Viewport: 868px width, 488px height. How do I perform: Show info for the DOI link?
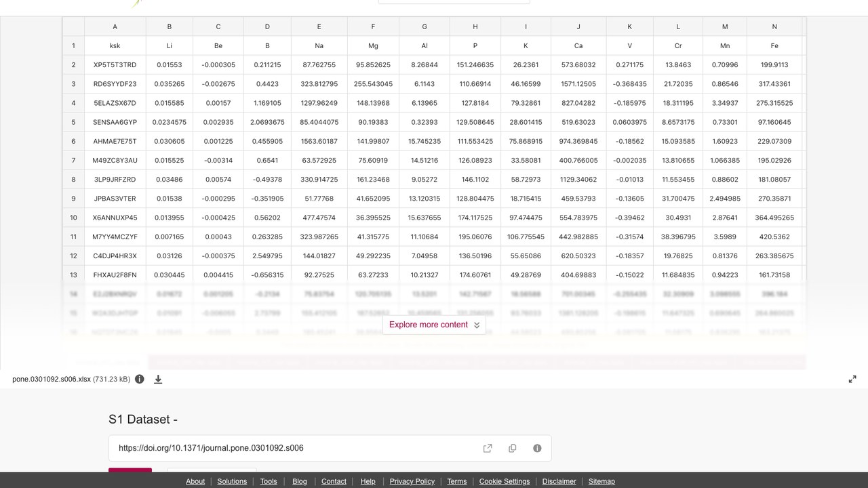537,448
